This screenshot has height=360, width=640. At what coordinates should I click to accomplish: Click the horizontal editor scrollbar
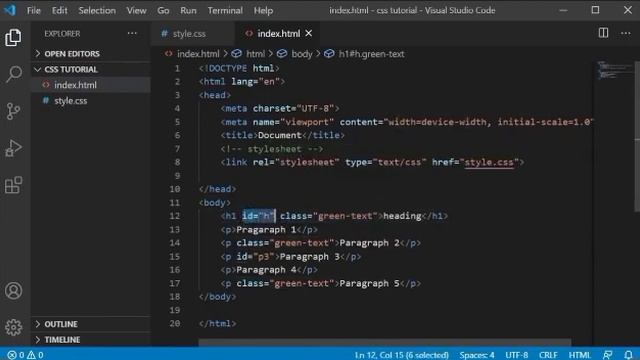coord(384,342)
